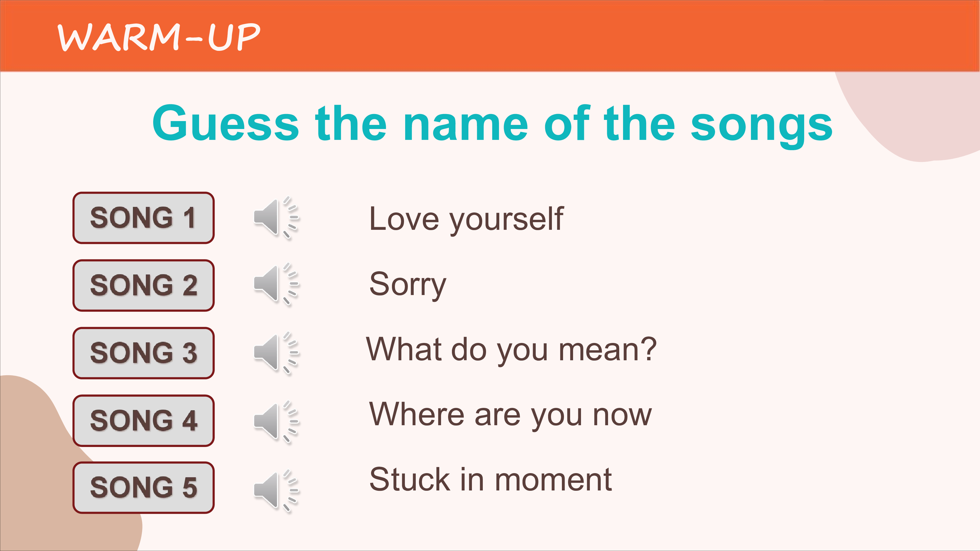Viewport: 980px width, 551px height.
Task: Click the orange header banner
Action: pos(490,36)
